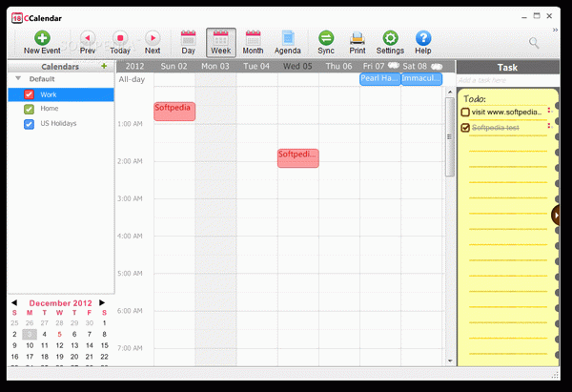Open the Softpedi... event on Wed 05
Image resolution: width=572 pixels, height=392 pixels.
pos(298,158)
